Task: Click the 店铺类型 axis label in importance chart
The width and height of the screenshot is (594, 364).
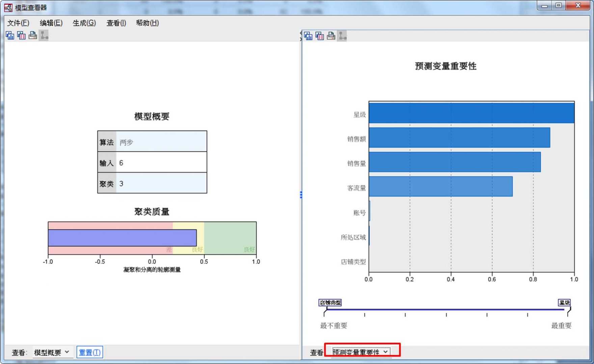Action: coord(353,262)
